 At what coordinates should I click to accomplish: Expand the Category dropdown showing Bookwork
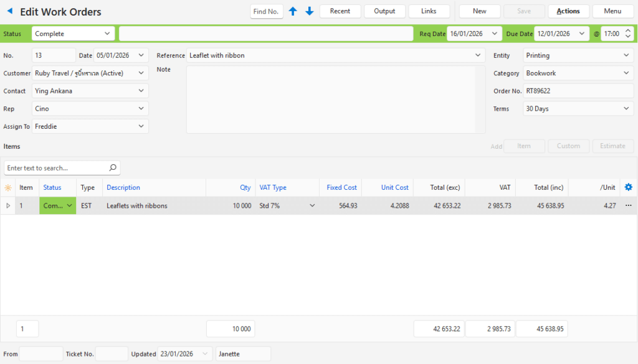point(626,73)
